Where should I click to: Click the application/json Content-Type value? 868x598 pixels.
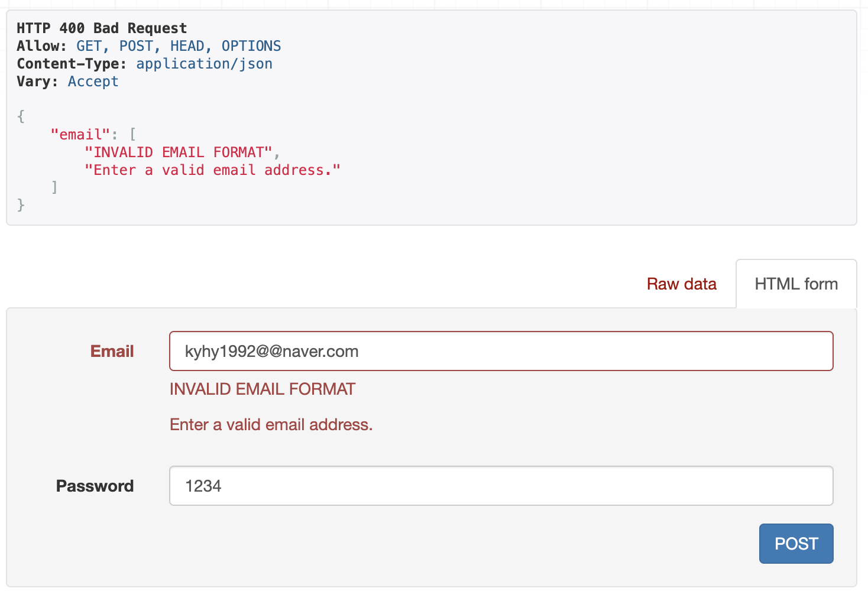[x=204, y=64]
